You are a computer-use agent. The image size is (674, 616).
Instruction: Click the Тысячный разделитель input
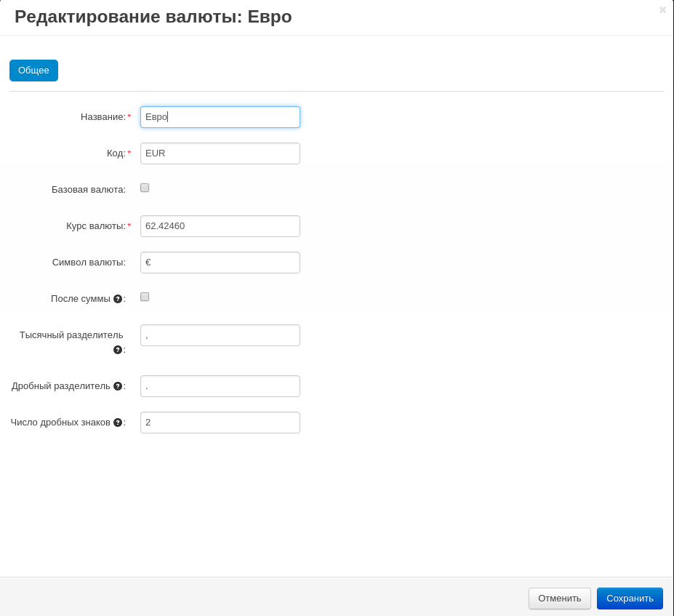pyautogui.click(x=220, y=335)
